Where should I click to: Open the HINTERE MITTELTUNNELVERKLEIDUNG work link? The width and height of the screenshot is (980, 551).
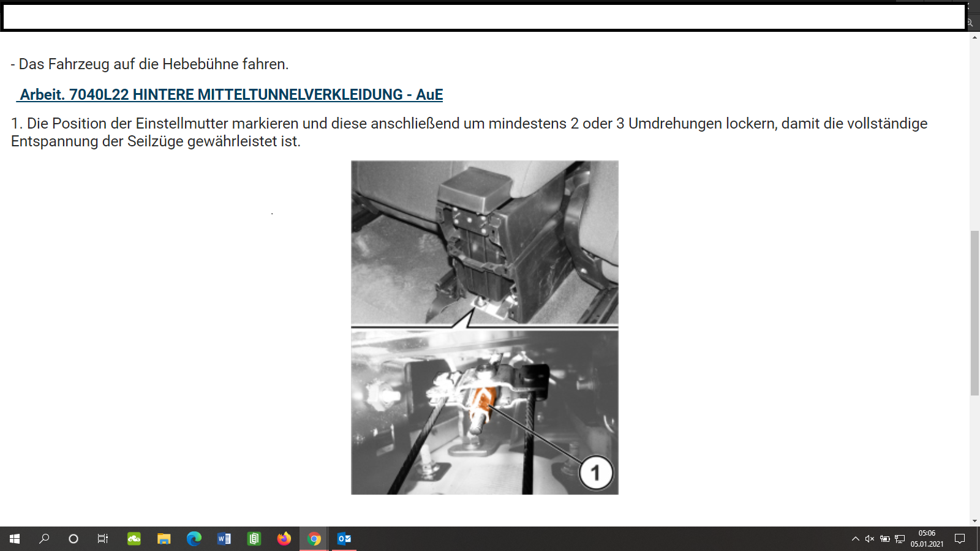(231, 95)
